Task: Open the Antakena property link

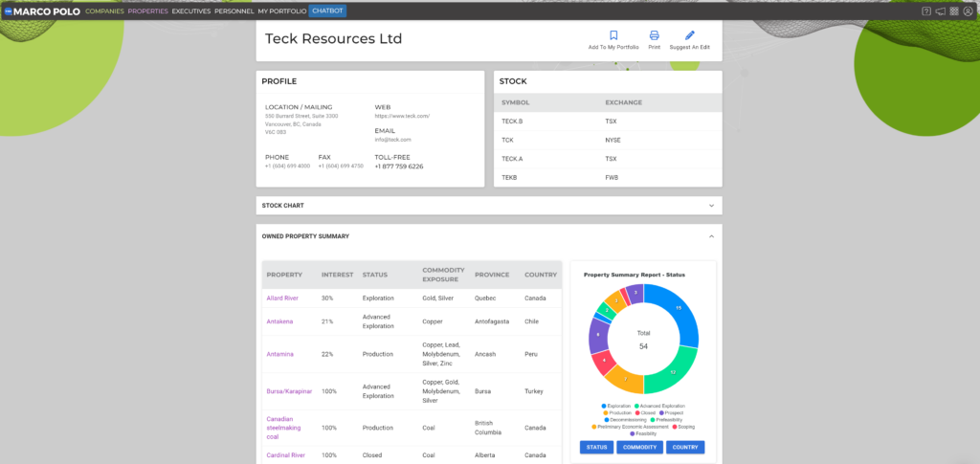Action: pyautogui.click(x=280, y=321)
